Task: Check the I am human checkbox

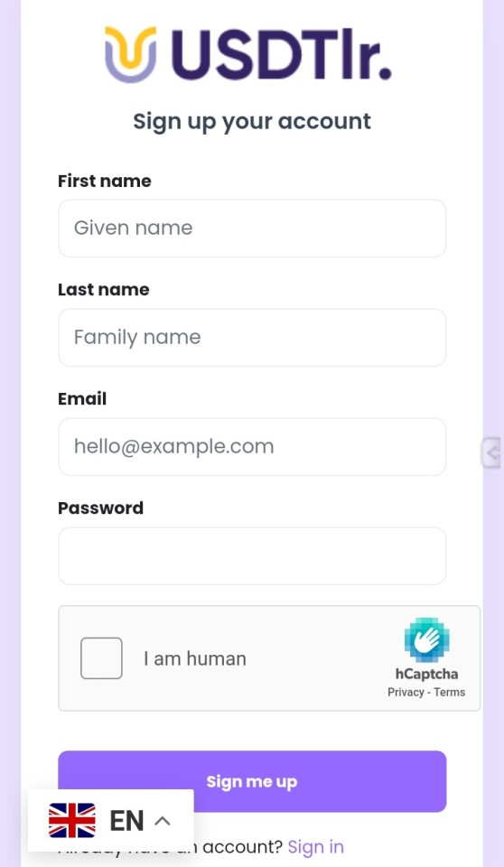Action: [101, 658]
